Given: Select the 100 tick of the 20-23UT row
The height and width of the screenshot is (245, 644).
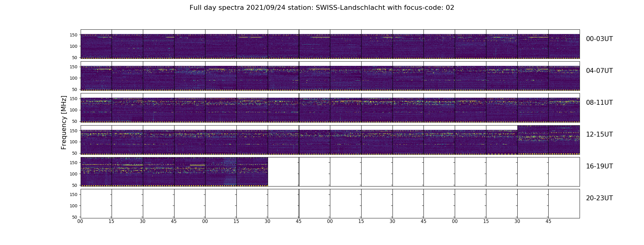Looking at the screenshot, I should pos(74,206).
